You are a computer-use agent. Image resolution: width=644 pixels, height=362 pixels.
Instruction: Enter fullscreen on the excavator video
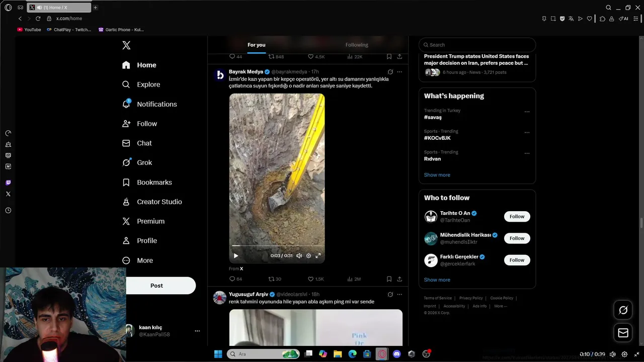[318, 255]
